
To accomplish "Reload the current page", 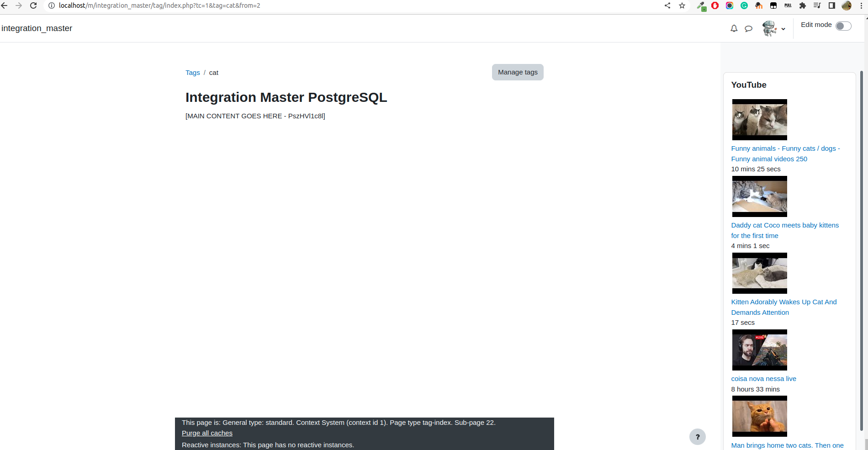I will pyautogui.click(x=33, y=5).
